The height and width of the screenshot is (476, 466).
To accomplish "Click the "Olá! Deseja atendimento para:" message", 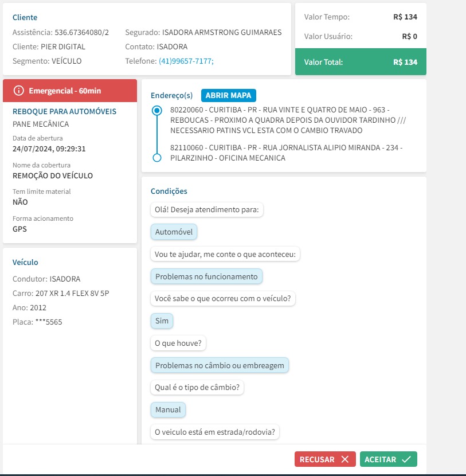I will [207, 210].
